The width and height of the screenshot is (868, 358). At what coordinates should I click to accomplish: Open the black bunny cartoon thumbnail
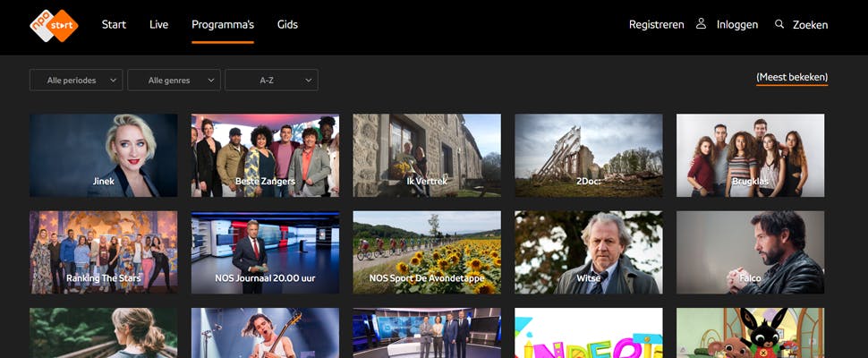tap(750, 333)
